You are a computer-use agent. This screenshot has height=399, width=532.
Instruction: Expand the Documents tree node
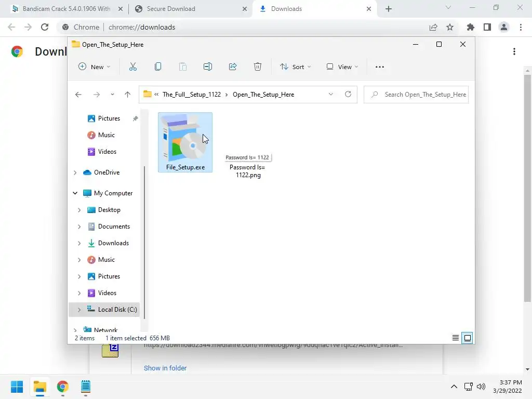coord(79,227)
